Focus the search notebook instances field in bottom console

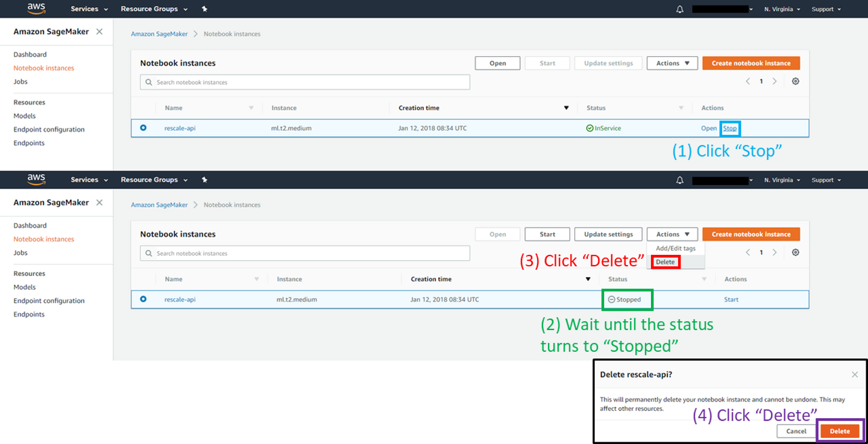click(x=305, y=253)
